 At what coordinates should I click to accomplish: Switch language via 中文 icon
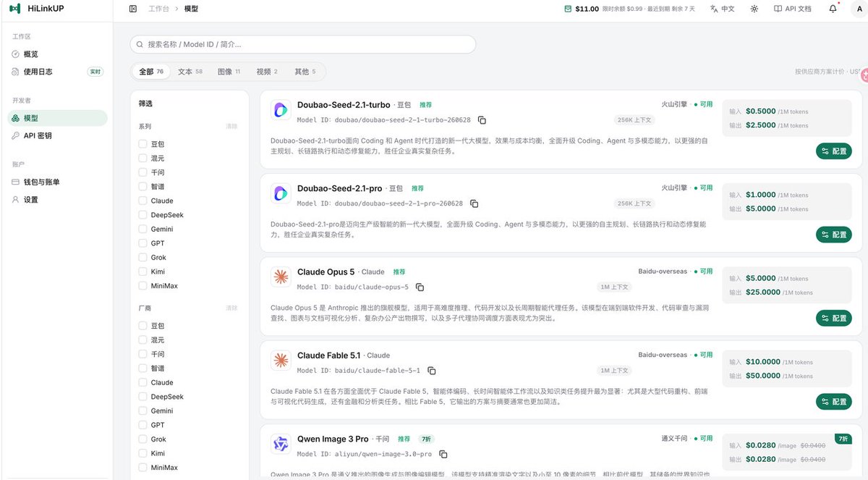714,9
